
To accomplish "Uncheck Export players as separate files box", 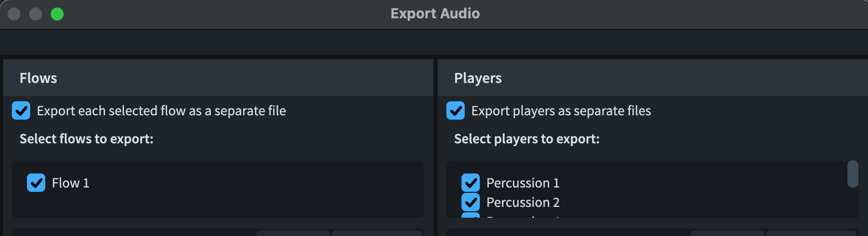I will [x=456, y=111].
